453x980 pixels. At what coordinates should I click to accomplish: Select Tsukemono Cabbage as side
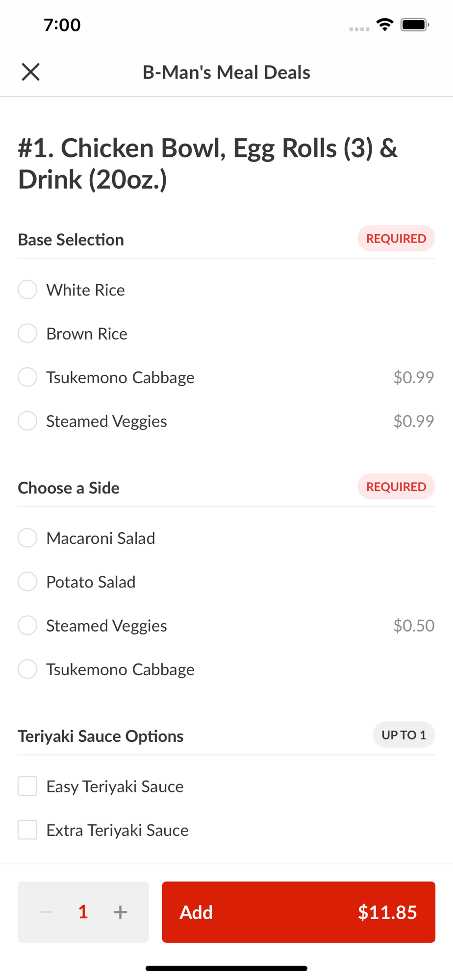point(27,669)
